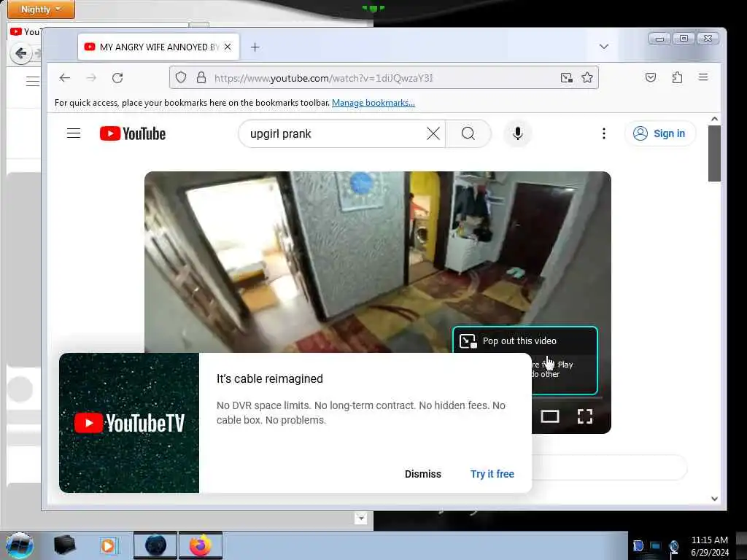Open the tracking protection shield icon
Viewport: 747px width, 560px height.
pyautogui.click(x=181, y=77)
